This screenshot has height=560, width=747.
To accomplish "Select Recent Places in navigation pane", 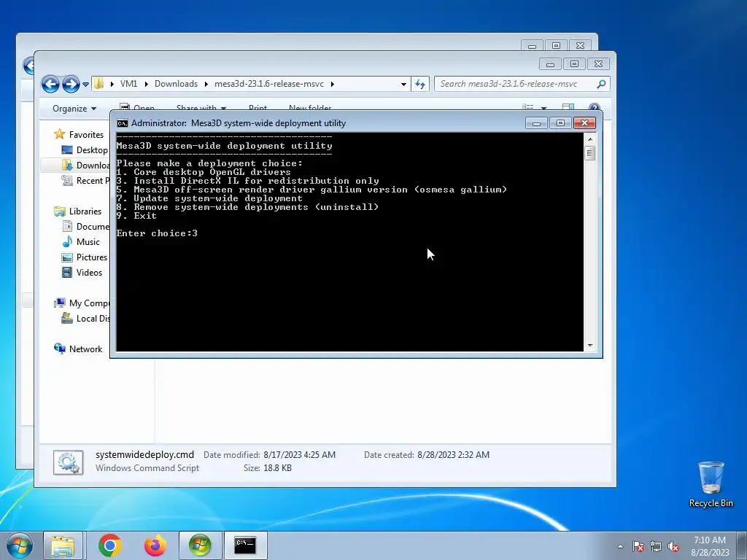I will (x=93, y=181).
